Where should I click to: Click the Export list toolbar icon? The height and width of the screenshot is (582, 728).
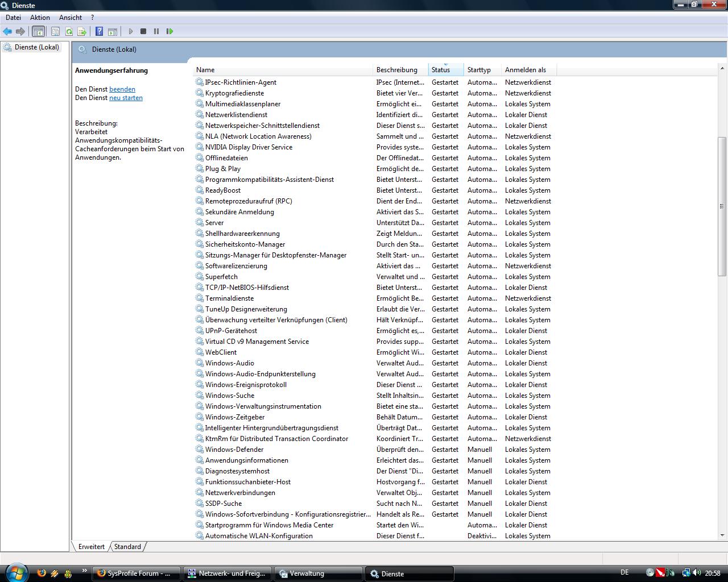(82, 31)
